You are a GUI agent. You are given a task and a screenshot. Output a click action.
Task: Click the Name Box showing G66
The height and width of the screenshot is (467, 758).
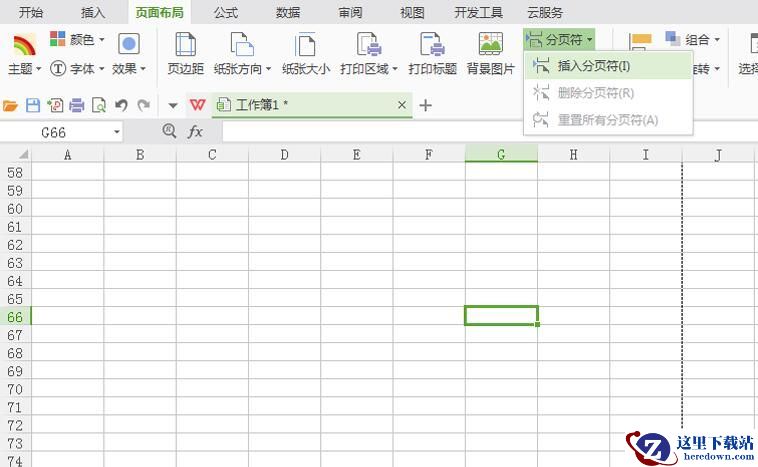[x=54, y=132]
